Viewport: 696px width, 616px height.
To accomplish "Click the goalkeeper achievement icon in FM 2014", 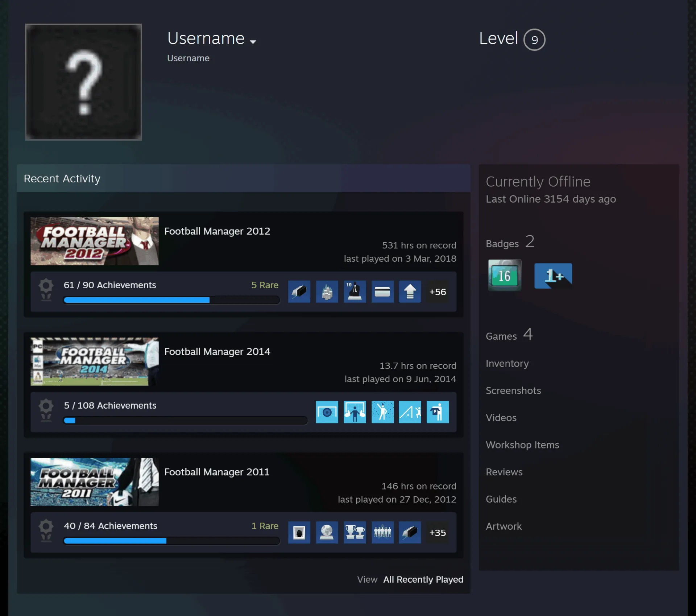I will [355, 412].
